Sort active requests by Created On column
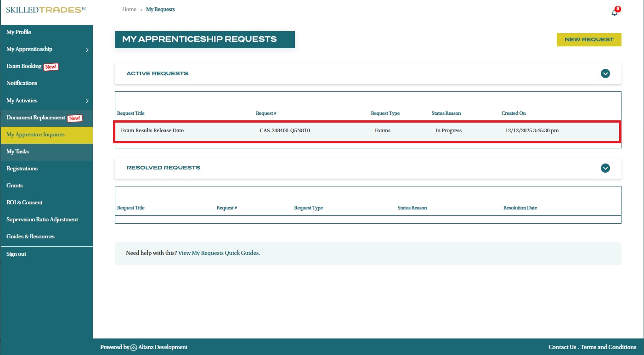 coord(514,113)
